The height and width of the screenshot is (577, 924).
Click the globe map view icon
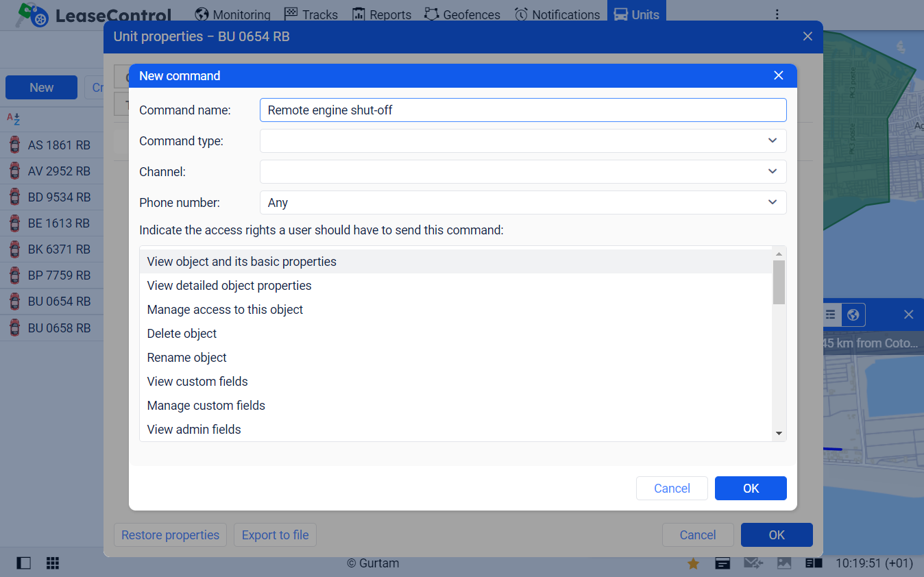853,315
